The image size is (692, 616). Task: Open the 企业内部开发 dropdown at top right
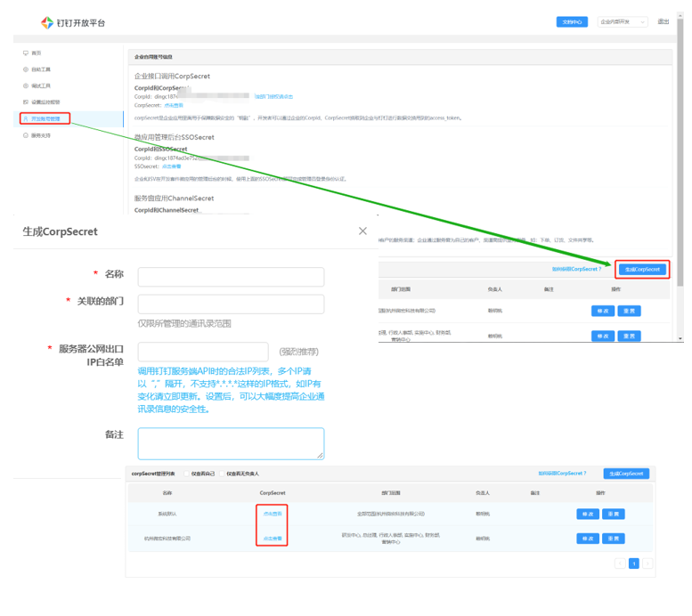[x=623, y=21]
